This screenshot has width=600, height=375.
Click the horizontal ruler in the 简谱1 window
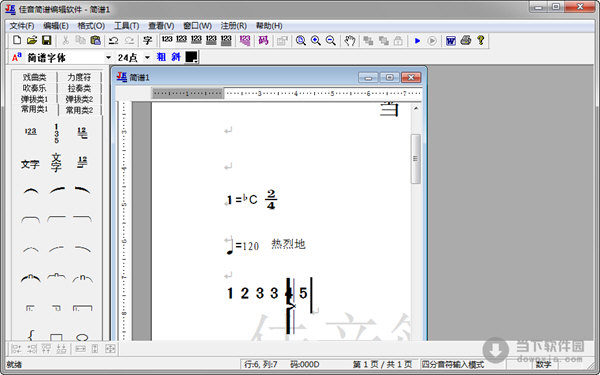click(287, 93)
